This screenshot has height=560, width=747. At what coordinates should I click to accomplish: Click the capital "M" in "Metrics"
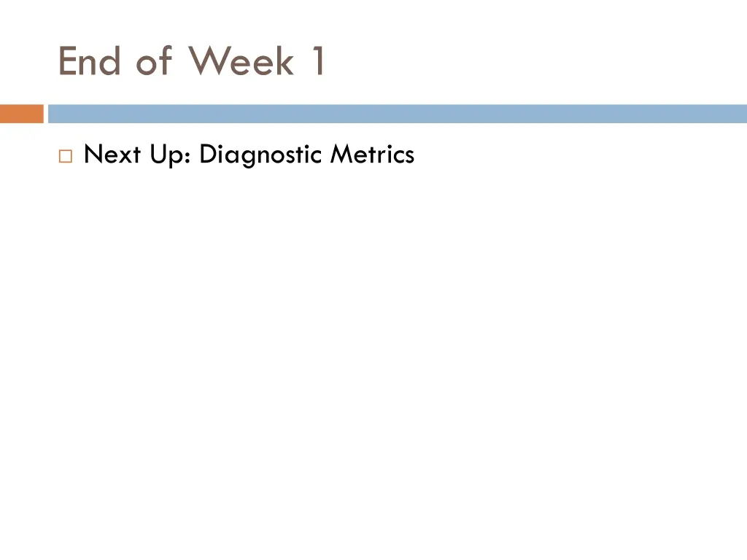tap(340, 155)
